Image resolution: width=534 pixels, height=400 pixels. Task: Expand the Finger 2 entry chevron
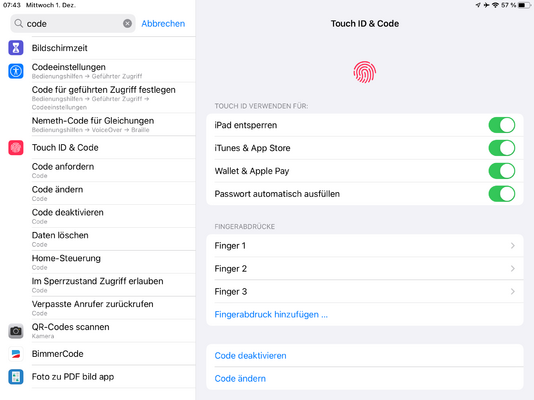click(513, 269)
